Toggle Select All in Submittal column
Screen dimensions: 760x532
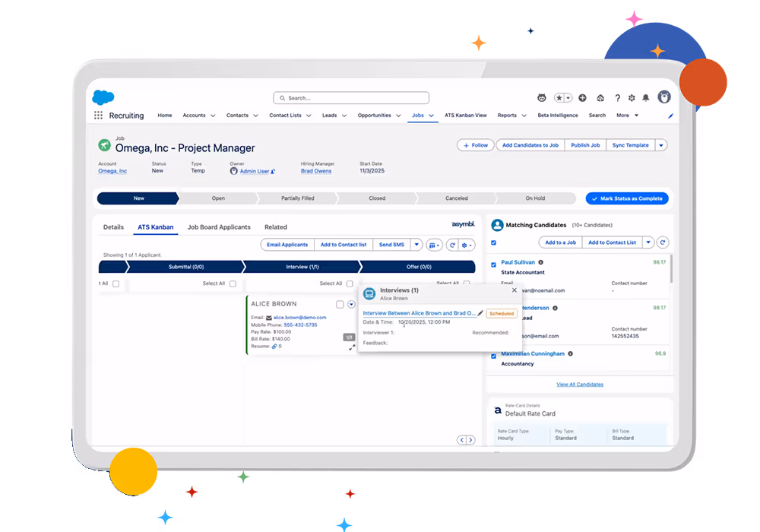point(233,283)
